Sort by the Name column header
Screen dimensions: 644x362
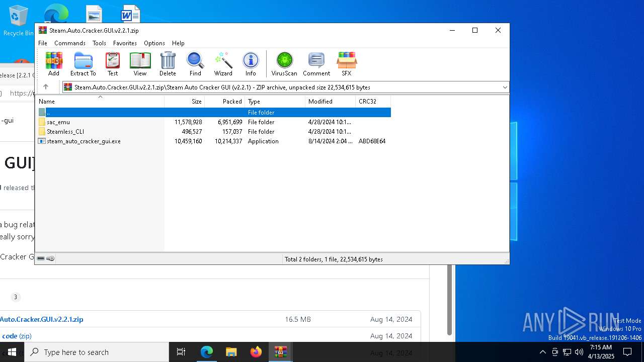coord(100,101)
